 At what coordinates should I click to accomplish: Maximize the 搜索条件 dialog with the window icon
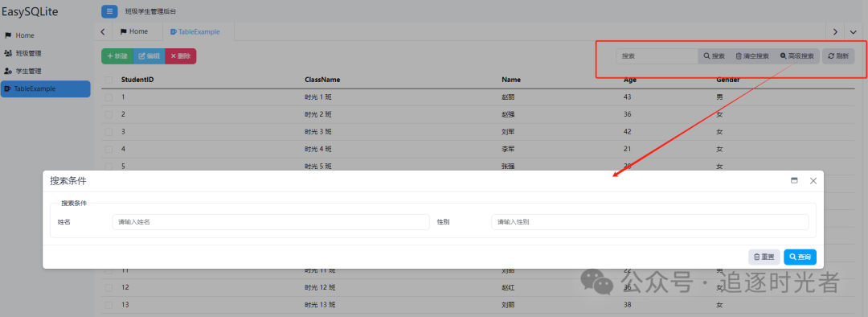coord(794,181)
